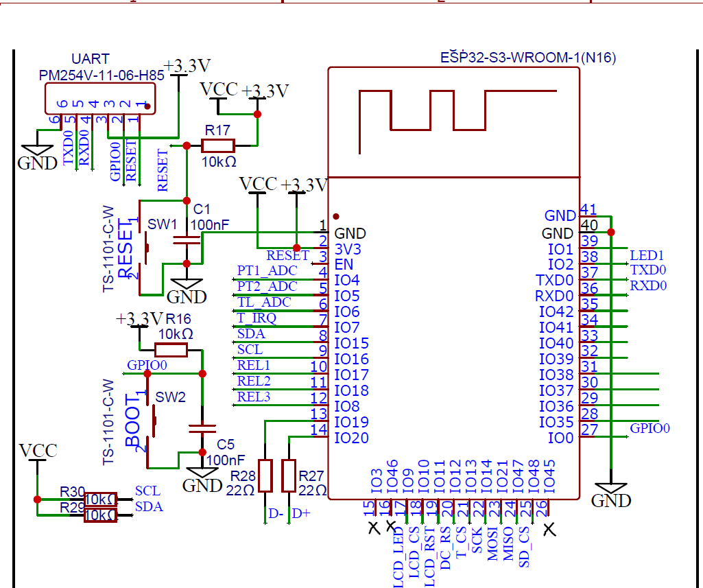The image size is (703, 588).
Task: Select the R27 22Ω resistor
Action: [289, 475]
